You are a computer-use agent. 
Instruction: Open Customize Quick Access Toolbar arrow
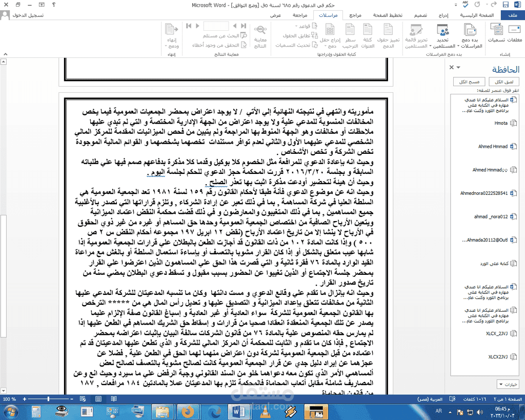456,5
